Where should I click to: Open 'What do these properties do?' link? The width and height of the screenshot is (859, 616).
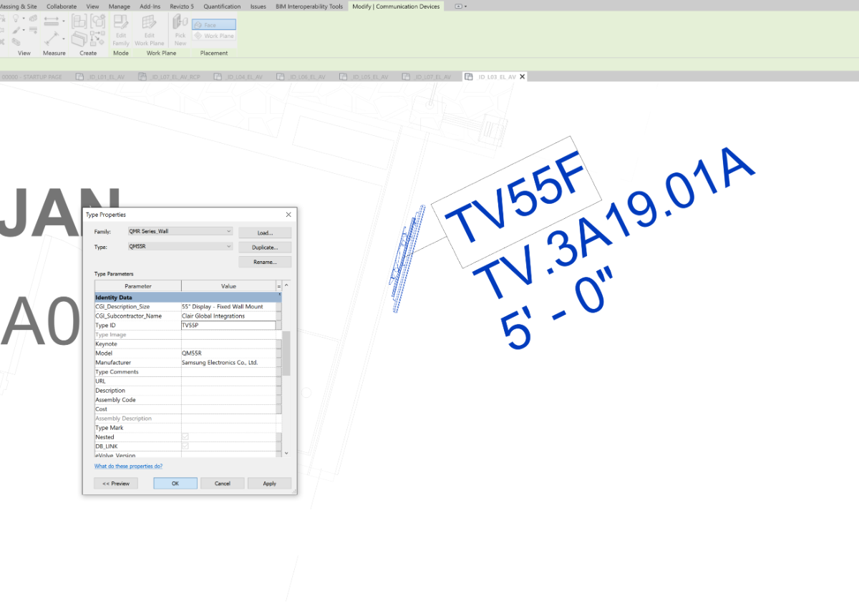click(x=129, y=466)
